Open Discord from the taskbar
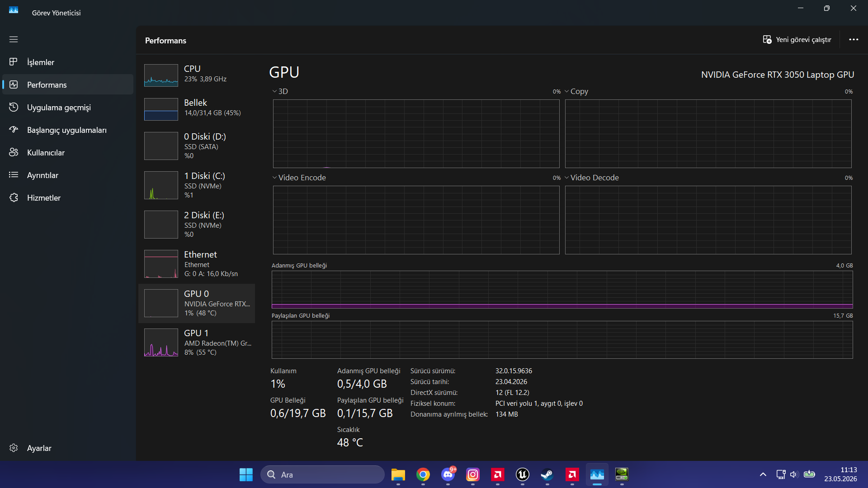The width and height of the screenshot is (868, 488). tap(448, 474)
